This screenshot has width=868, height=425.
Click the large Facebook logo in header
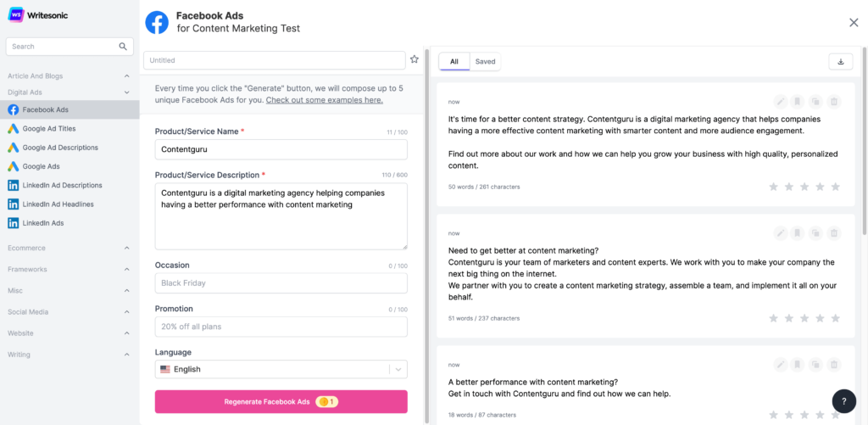pos(157,22)
